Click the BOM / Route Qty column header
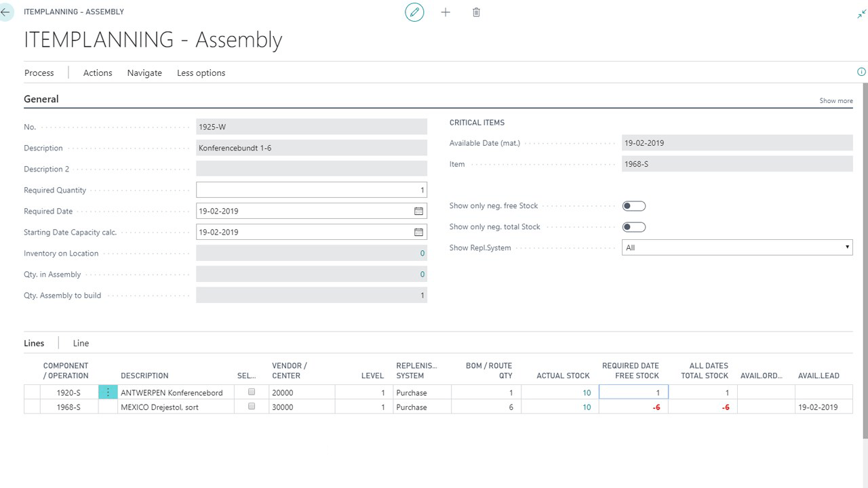 (489, 371)
